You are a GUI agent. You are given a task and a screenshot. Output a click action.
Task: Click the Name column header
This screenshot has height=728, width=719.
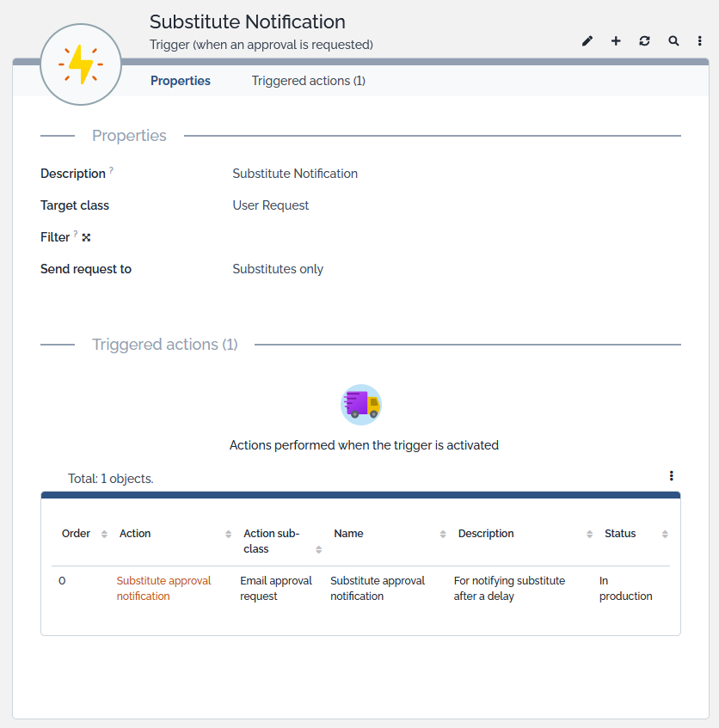click(348, 534)
